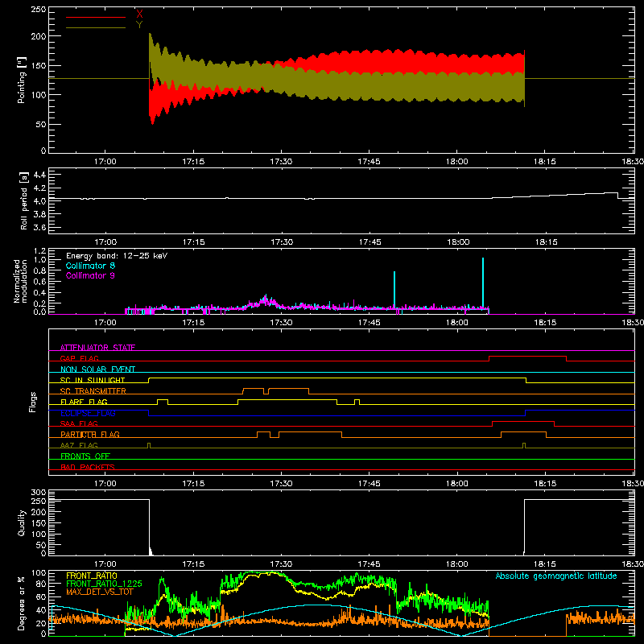
Task: Click the orange MAX_DET_VS_TOT legend label
Action: click(100, 592)
